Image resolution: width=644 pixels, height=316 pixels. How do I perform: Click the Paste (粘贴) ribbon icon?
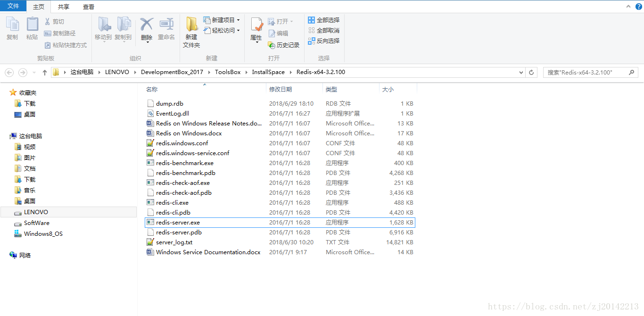32,28
